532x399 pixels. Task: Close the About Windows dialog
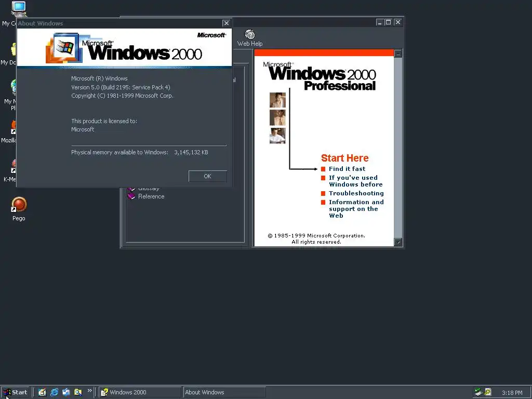227,23
